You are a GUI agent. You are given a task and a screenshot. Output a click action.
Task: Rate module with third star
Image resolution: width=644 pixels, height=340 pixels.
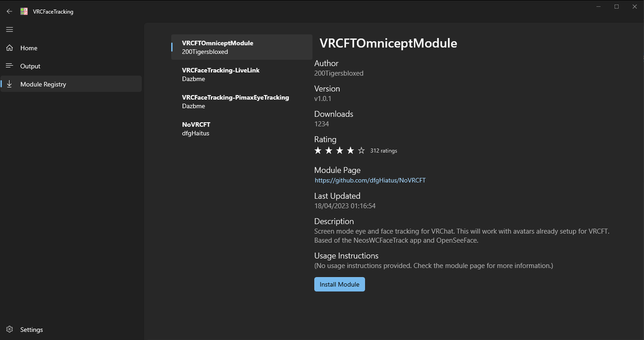click(x=340, y=151)
